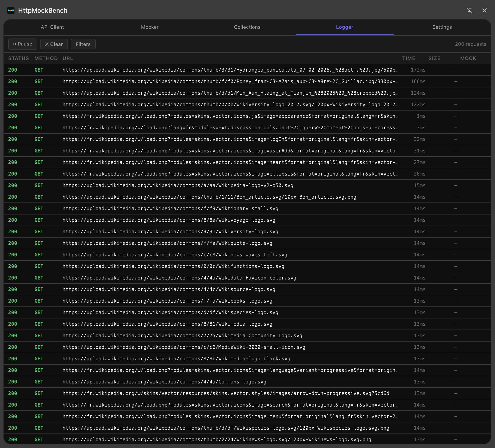Click the STATUS column header
Image resolution: width=495 pixels, height=448 pixels.
click(18, 58)
